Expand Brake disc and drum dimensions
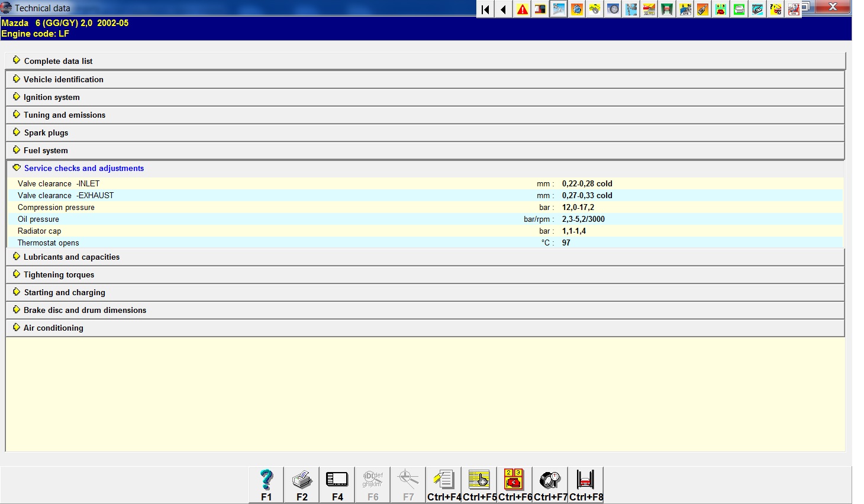 (85, 311)
